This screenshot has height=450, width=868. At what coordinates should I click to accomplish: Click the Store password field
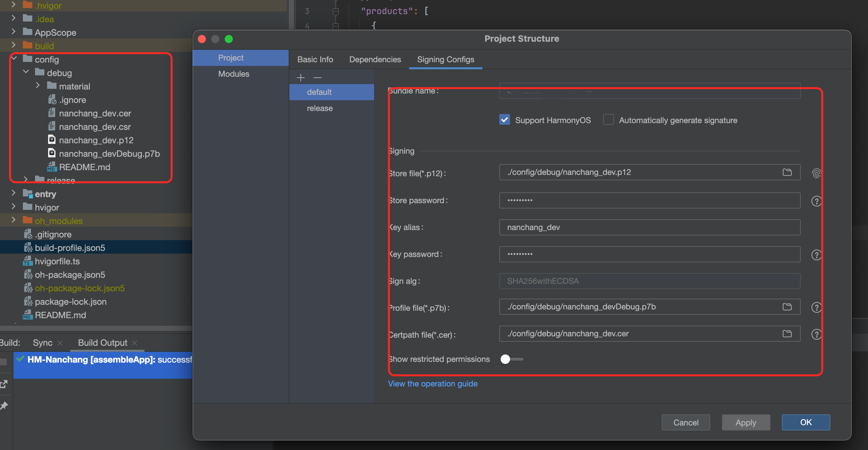pos(649,200)
